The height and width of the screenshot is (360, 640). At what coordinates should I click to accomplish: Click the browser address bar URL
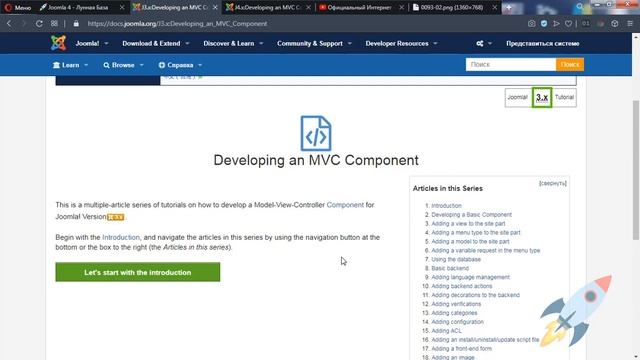(177, 24)
